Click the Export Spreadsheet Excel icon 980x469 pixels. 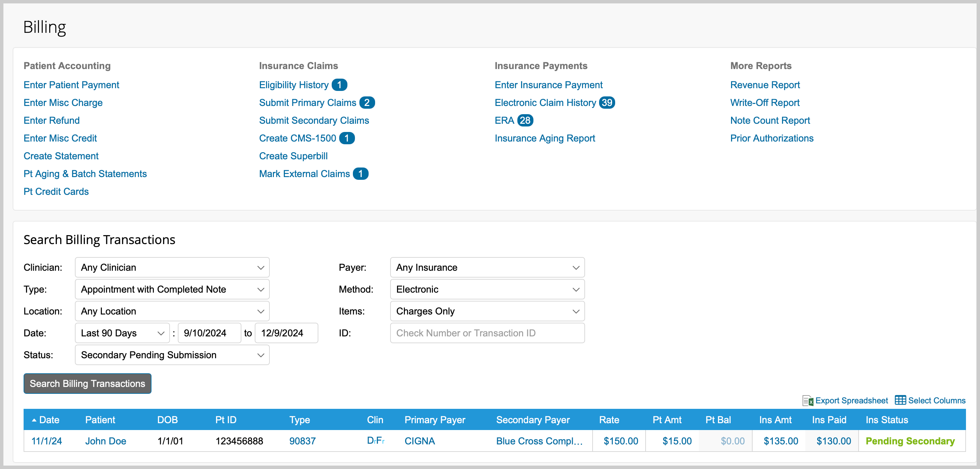(808, 401)
